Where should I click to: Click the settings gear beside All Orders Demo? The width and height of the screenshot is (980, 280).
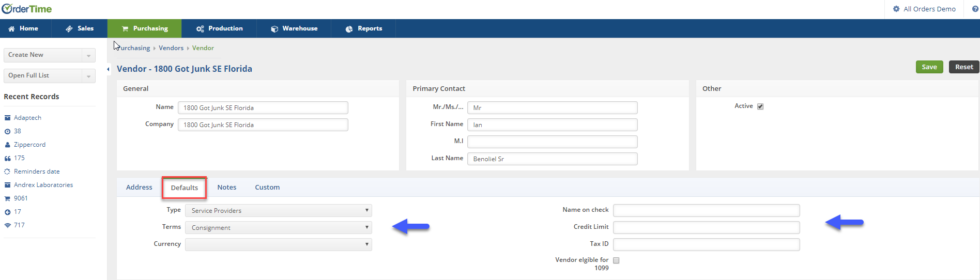click(896, 9)
